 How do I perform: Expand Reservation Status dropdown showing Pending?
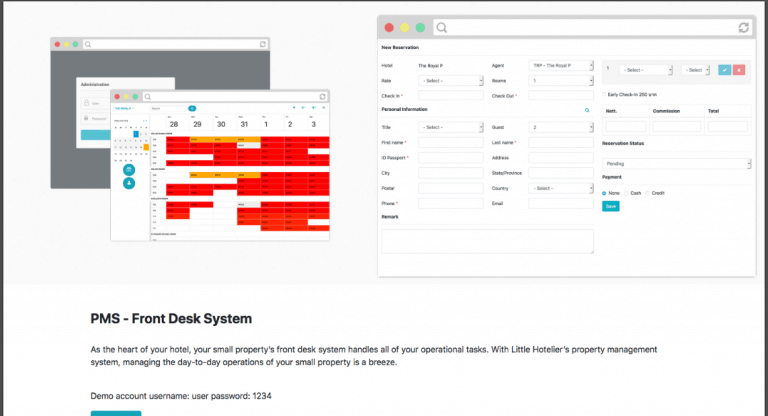pos(676,164)
